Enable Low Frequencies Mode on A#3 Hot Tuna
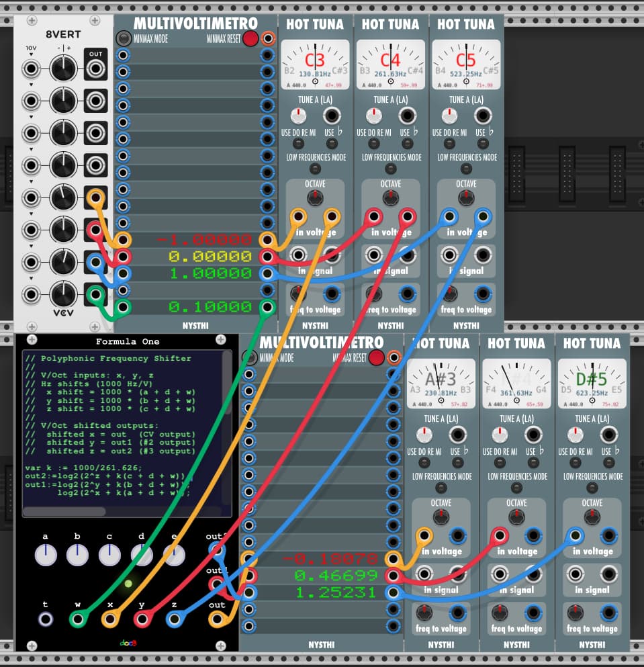Screen dimensions: 644x667 point(441,488)
